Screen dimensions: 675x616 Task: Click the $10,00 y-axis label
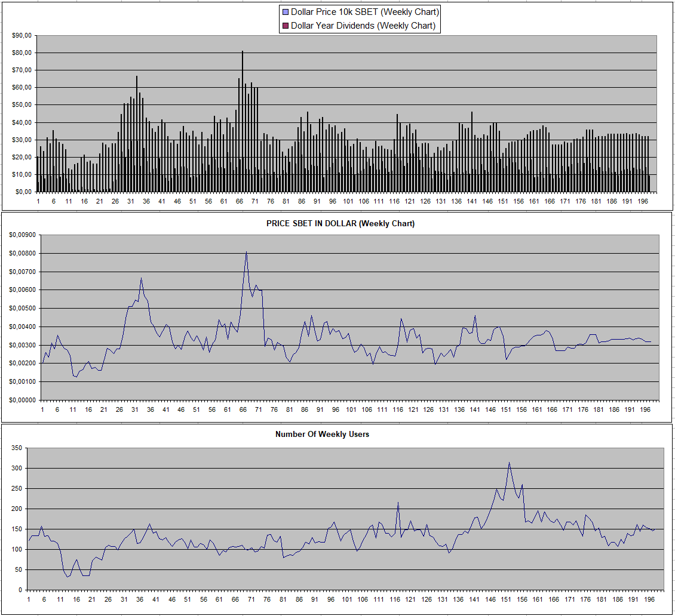click(x=22, y=174)
